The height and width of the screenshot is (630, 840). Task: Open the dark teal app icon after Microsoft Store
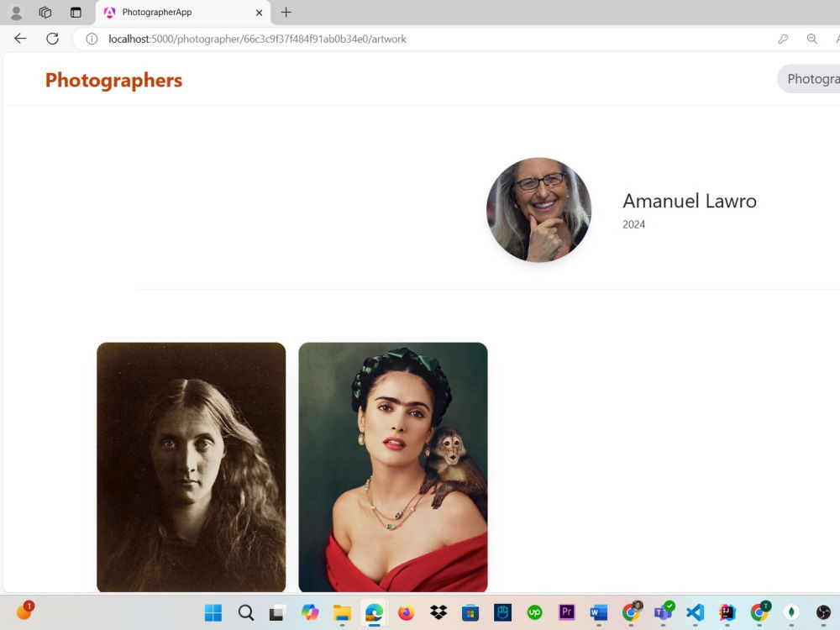tap(502, 612)
